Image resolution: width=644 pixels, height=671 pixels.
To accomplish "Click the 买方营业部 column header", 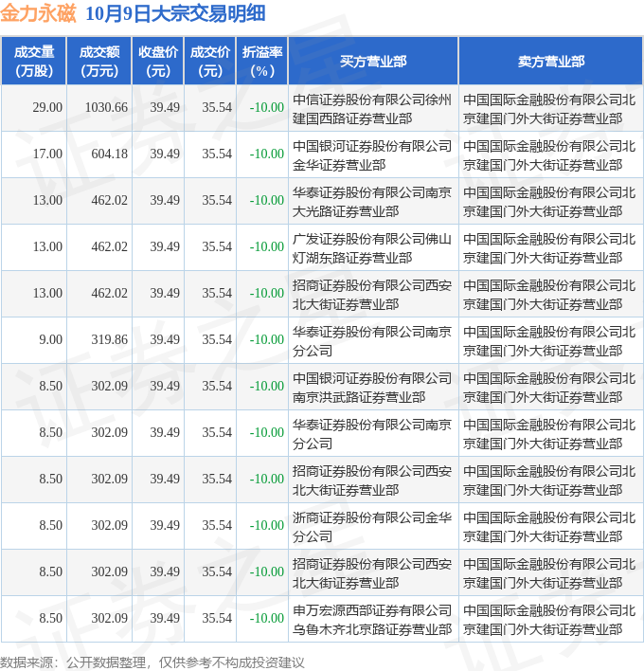I will pyautogui.click(x=373, y=62).
